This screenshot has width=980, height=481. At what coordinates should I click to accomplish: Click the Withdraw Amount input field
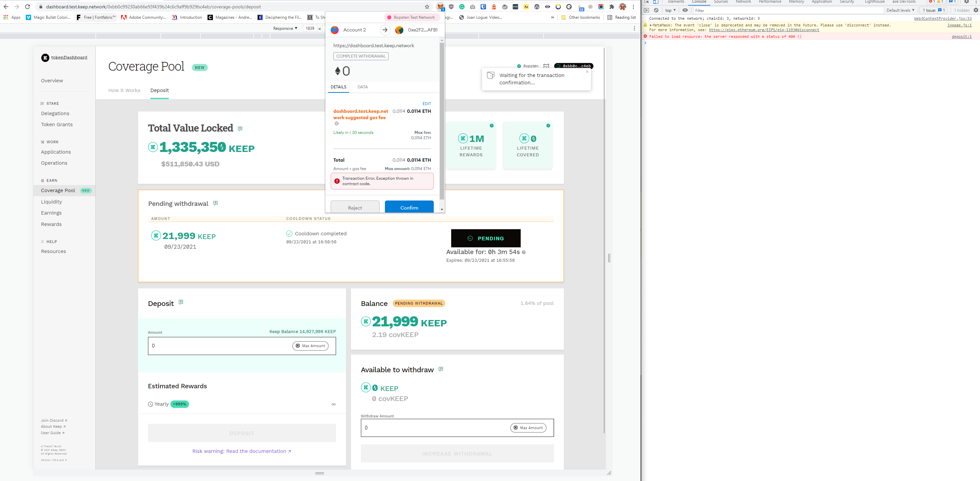click(434, 427)
